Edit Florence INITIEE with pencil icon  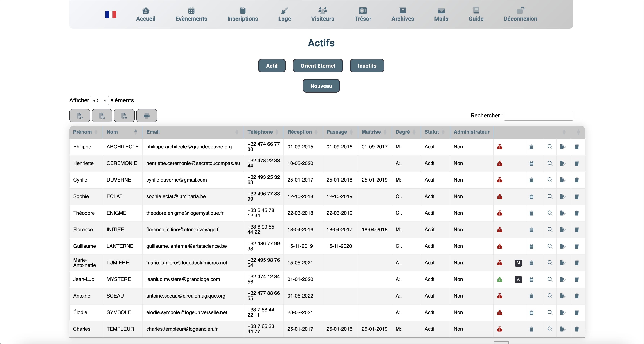562,230
